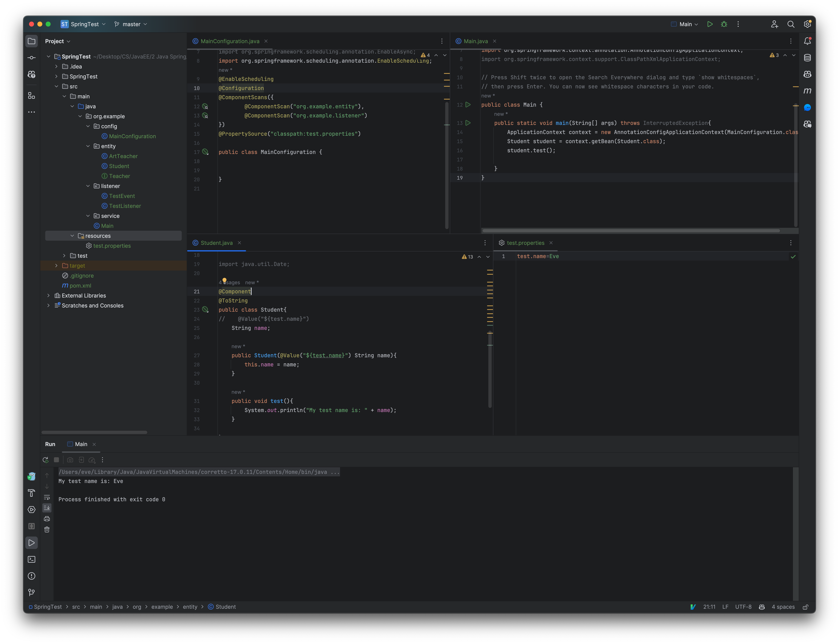Clear the run console output

point(47,529)
